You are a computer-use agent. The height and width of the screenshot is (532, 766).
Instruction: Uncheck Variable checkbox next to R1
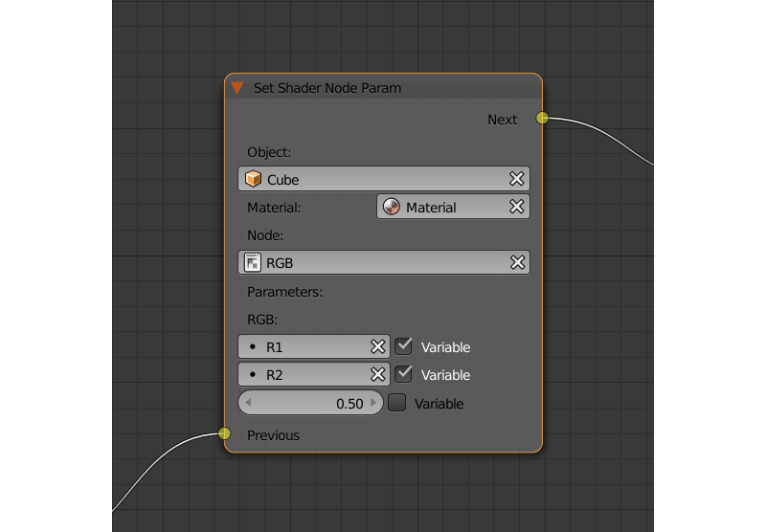point(404,346)
